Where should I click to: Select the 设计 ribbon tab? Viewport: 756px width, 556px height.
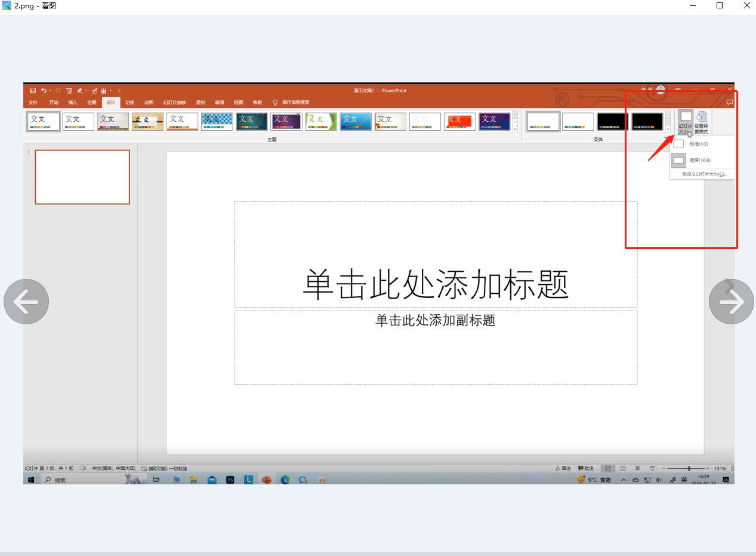click(110, 103)
